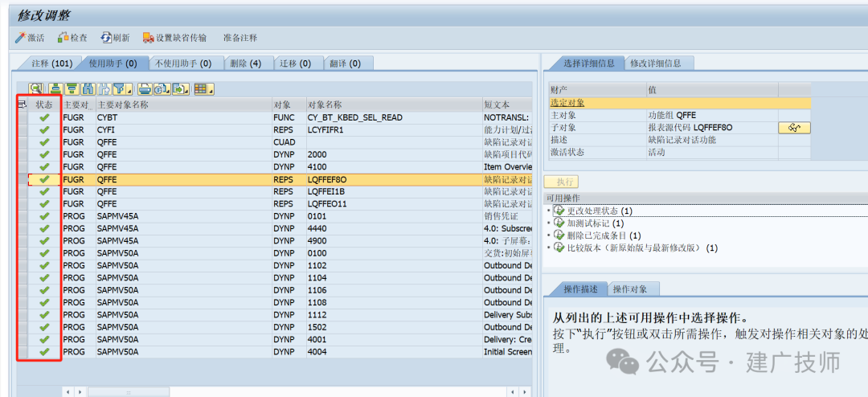Select the row selector for SAPMV45A 4440

[x=23, y=228]
